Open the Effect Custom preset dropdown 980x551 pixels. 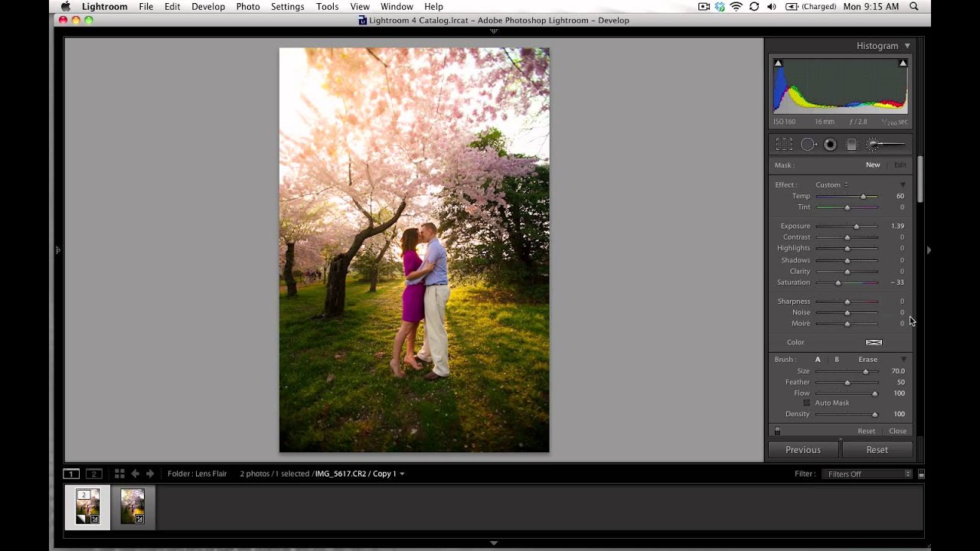(831, 184)
